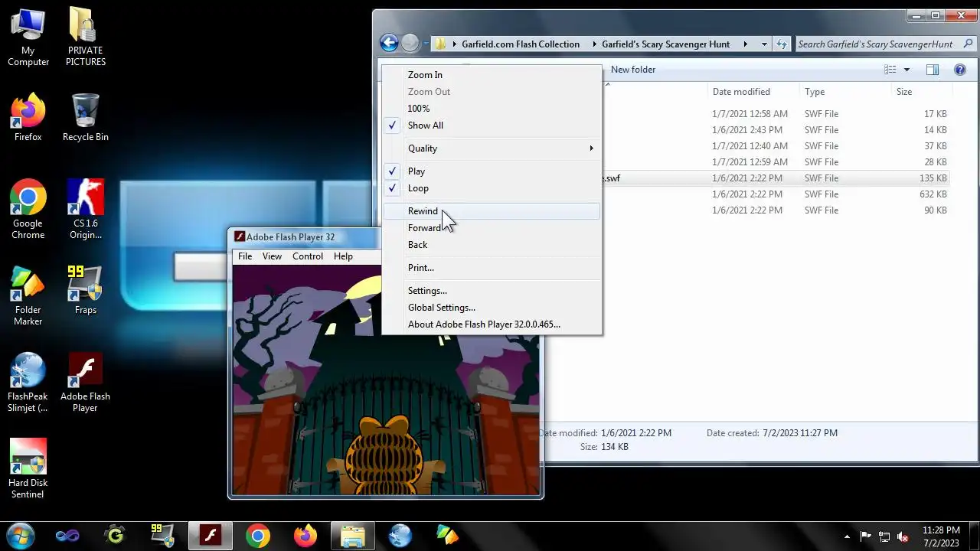The height and width of the screenshot is (551, 980).
Task: Switch to Adobe Flash Player taskbar button
Action: tap(210, 536)
